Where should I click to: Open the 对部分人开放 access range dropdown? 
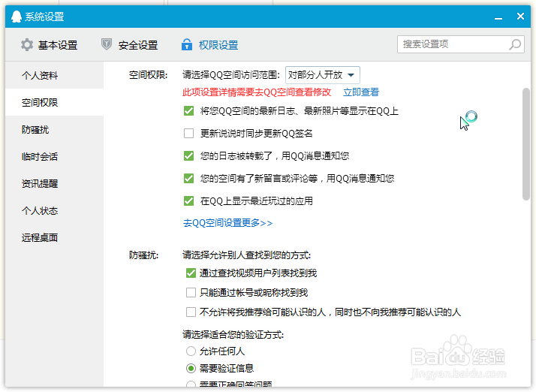[x=322, y=75]
